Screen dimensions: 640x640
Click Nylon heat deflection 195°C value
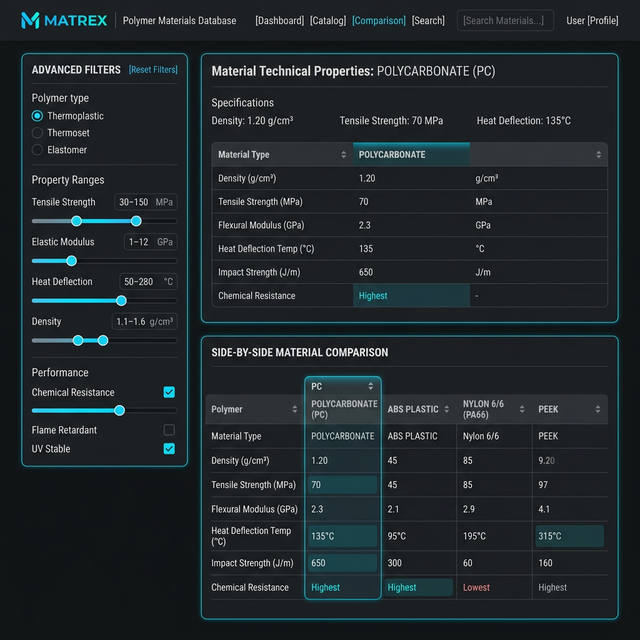pyautogui.click(x=474, y=536)
